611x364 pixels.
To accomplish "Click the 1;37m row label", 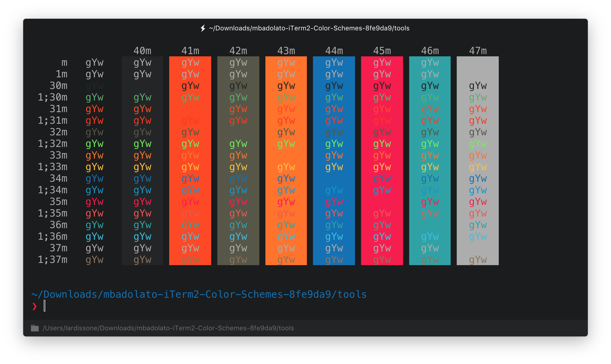I will (53, 260).
